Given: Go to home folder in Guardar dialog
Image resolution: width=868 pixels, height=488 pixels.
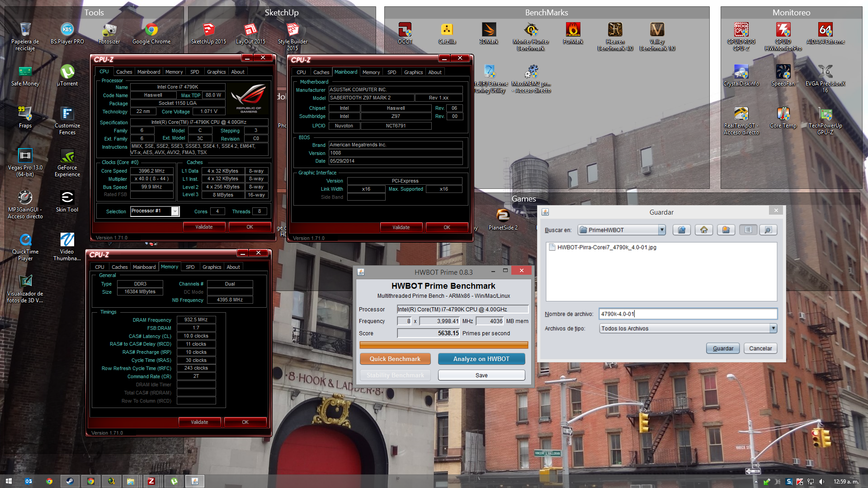Looking at the screenshot, I should tap(704, 230).
